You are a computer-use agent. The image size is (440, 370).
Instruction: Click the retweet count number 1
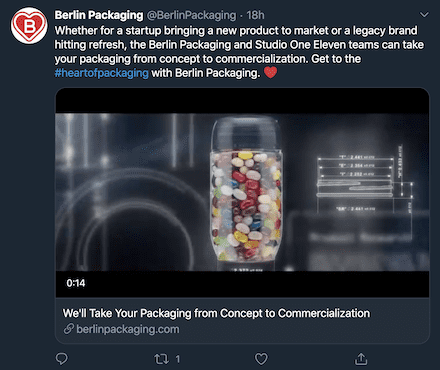pyautogui.click(x=178, y=359)
